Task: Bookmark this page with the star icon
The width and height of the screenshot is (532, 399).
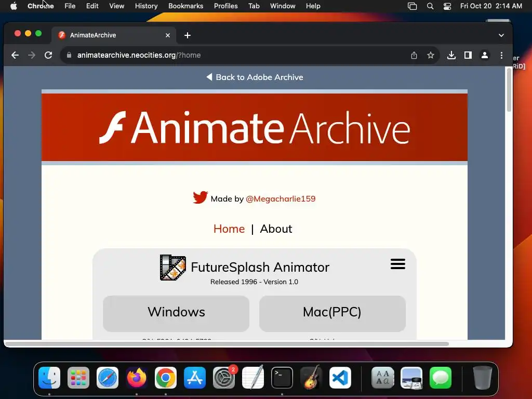Action: (x=431, y=55)
